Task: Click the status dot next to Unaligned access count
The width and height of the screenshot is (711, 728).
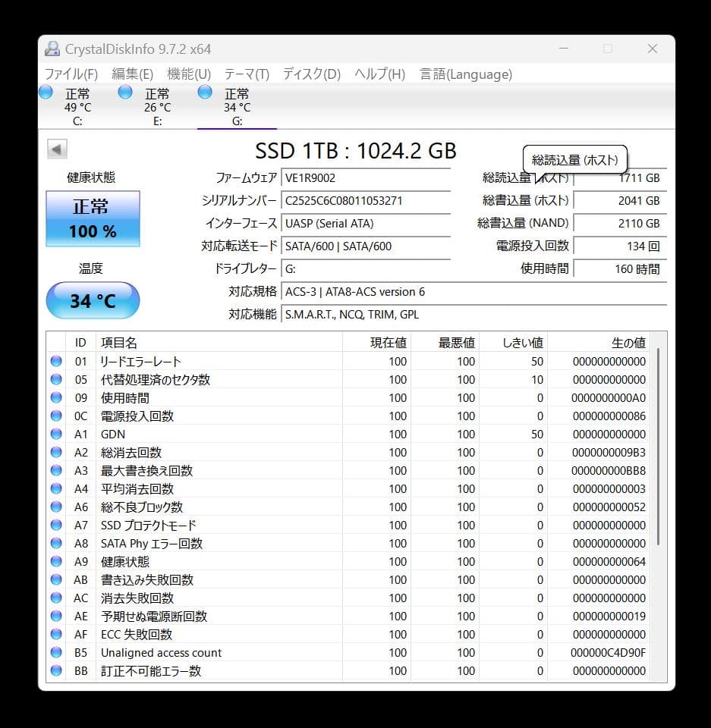Action: pos(56,652)
